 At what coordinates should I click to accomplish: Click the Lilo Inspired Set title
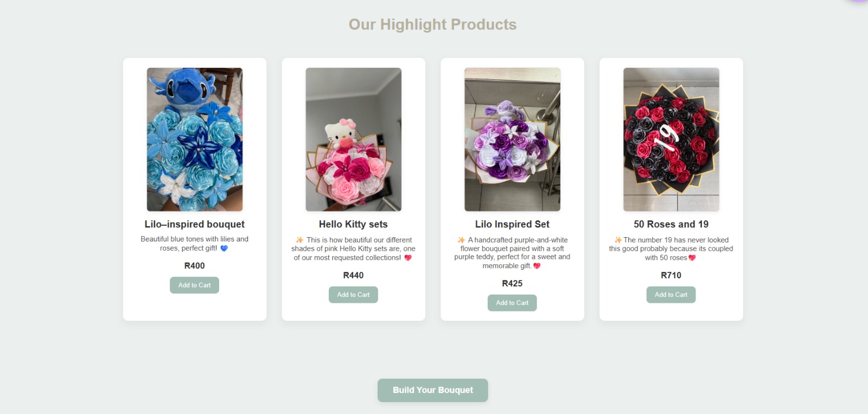coord(512,224)
